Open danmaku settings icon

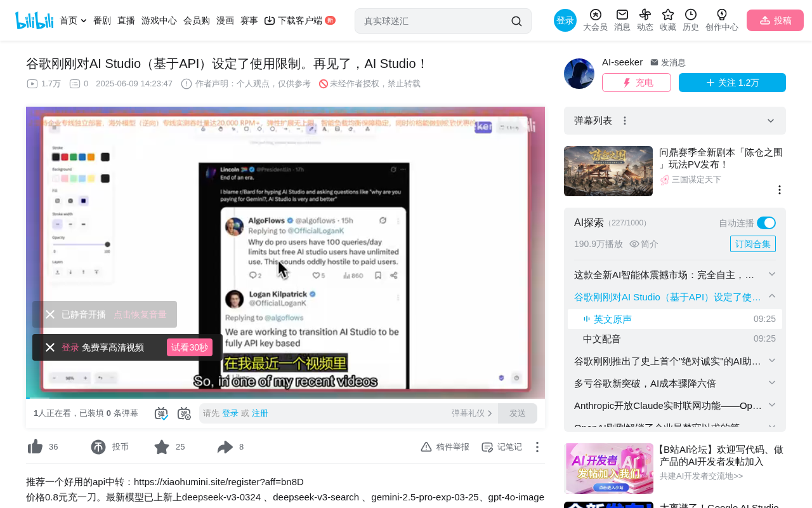[x=184, y=413]
